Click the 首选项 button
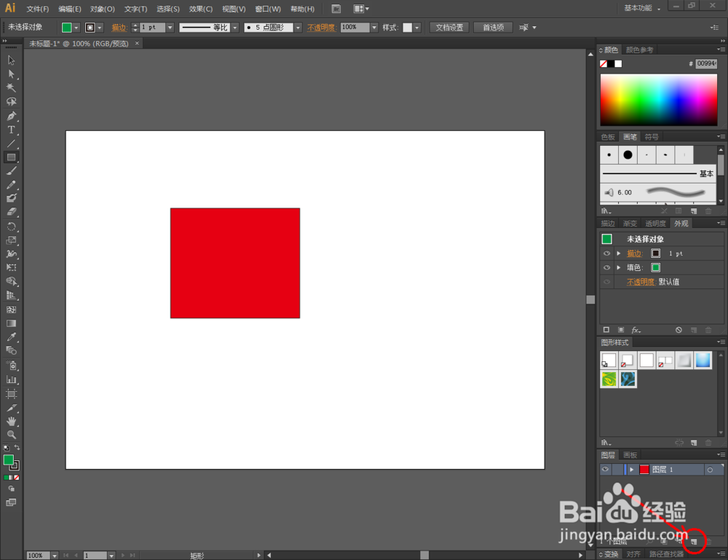728x560 pixels. pyautogui.click(x=493, y=28)
